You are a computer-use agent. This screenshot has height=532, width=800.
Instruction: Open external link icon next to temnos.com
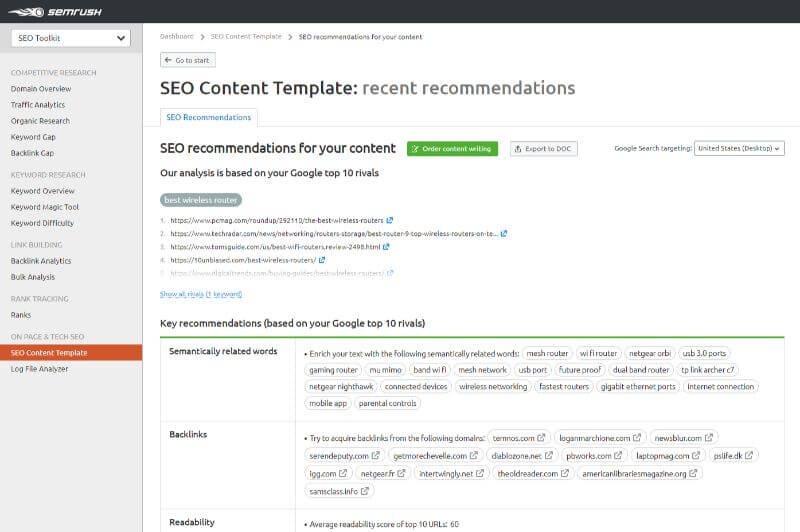pos(541,438)
